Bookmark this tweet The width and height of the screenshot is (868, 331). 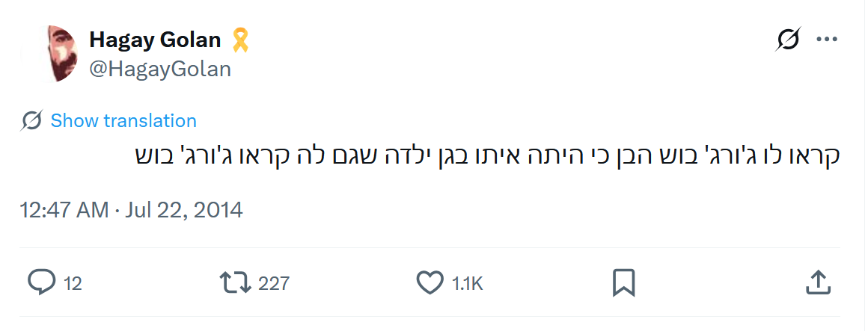[x=623, y=282]
